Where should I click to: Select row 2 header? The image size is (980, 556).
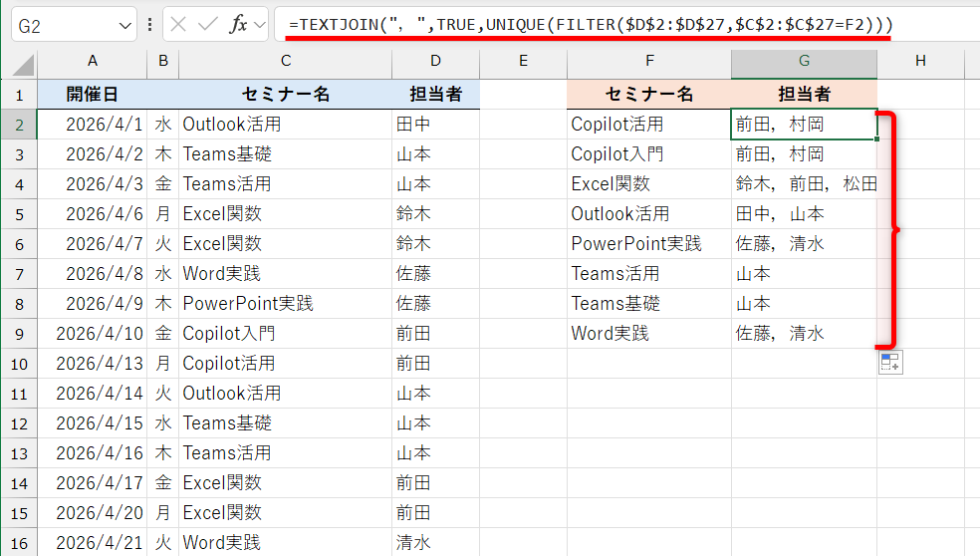click(19, 125)
